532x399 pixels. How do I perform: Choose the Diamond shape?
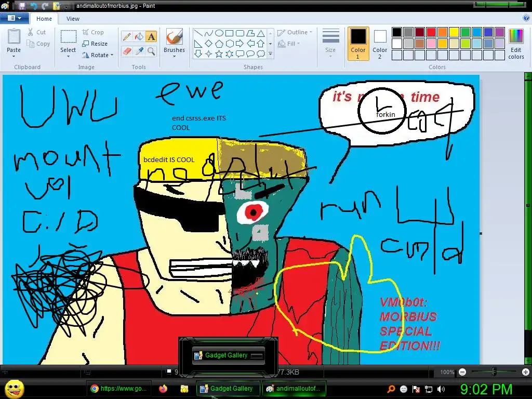209,44
